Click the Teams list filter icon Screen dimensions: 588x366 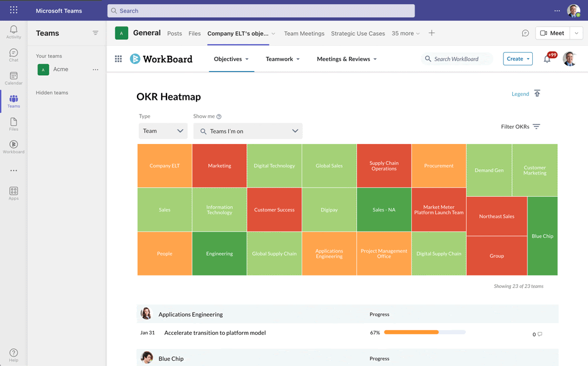pyautogui.click(x=95, y=33)
